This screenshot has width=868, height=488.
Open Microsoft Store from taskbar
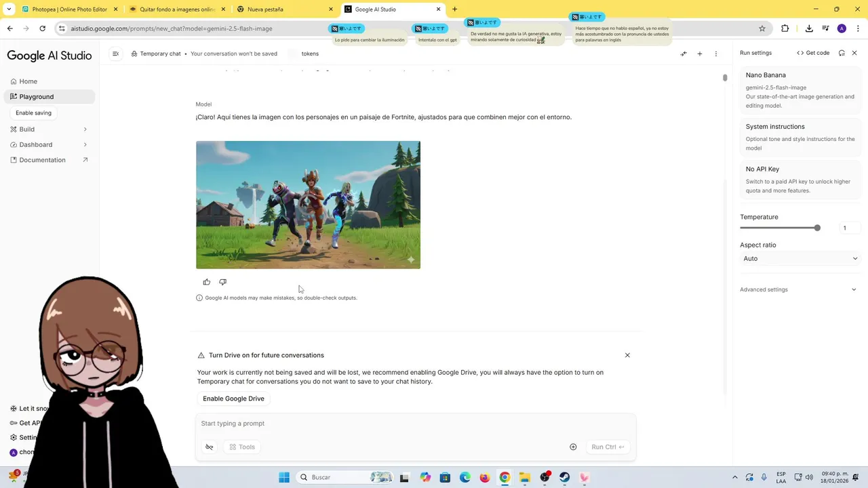(x=445, y=477)
